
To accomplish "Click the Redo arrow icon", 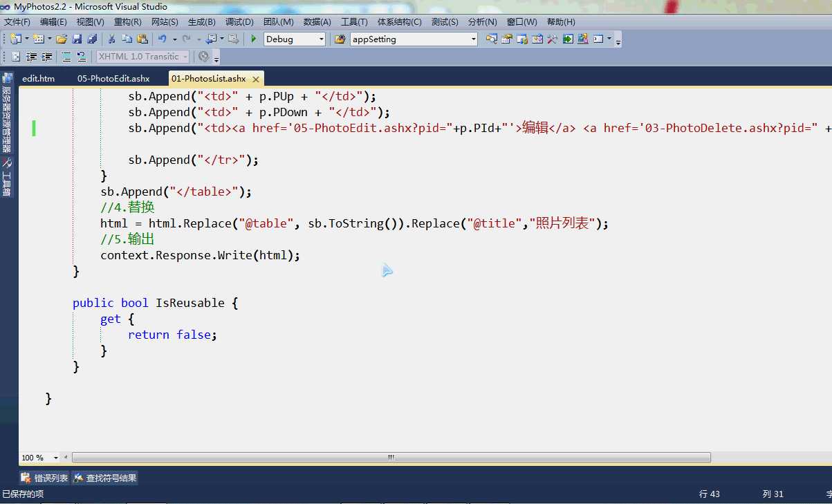I will (187, 39).
